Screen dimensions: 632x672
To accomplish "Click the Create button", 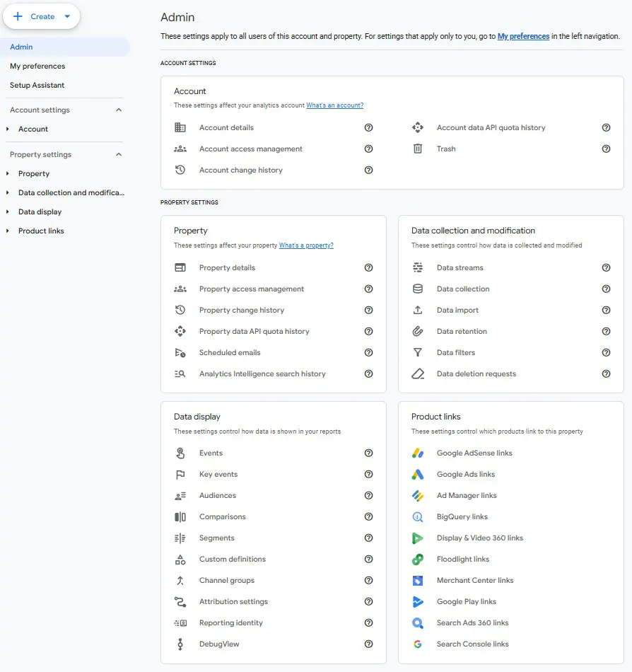I will pyautogui.click(x=42, y=16).
